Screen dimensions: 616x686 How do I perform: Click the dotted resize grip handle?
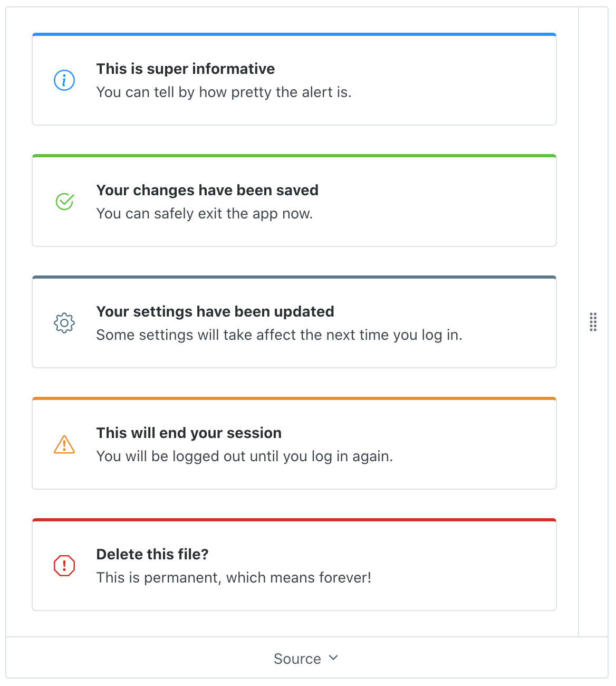pos(593,322)
